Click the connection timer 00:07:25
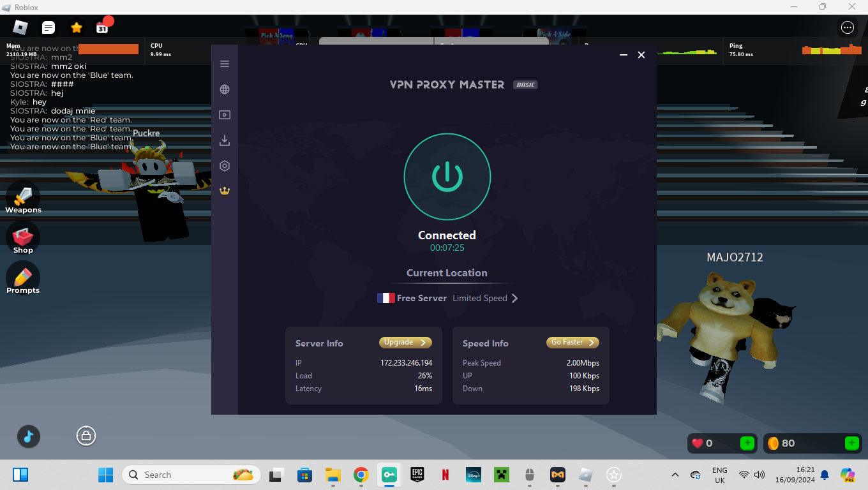This screenshot has width=868, height=490. click(447, 248)
